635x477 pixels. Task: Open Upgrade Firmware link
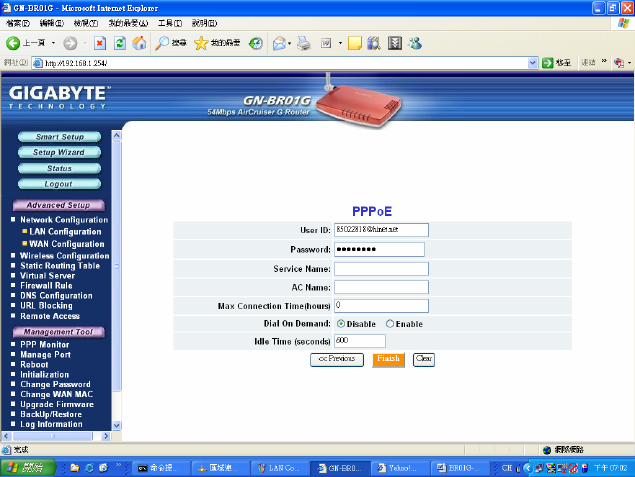57,404
